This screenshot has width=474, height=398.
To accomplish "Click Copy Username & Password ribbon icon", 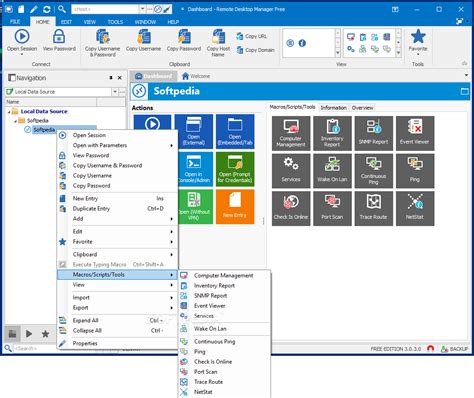I will (102, 37).
